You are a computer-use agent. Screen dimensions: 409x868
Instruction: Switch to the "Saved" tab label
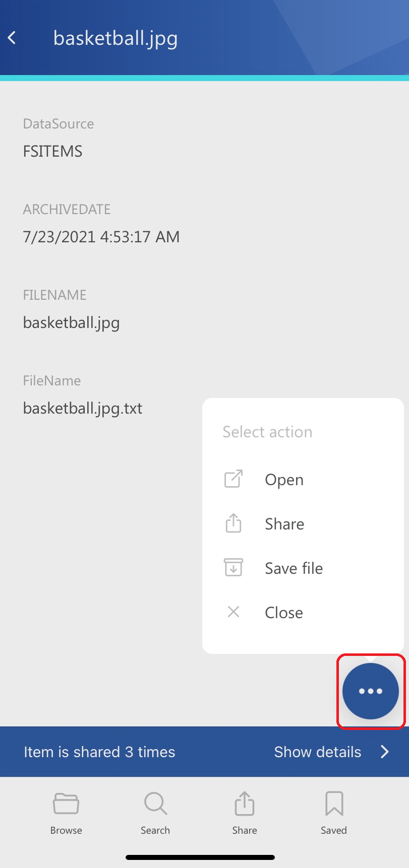tap(334, 830)
